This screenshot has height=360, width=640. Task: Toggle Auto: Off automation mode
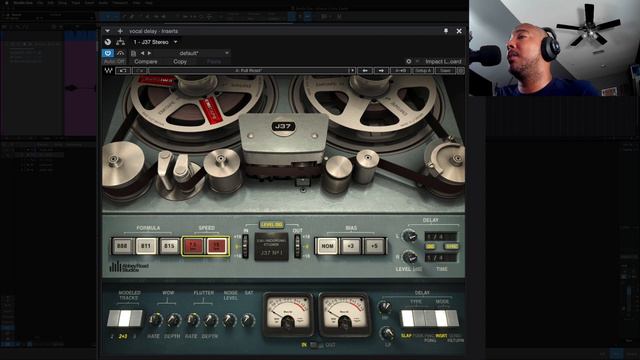[x=115, y=62]
